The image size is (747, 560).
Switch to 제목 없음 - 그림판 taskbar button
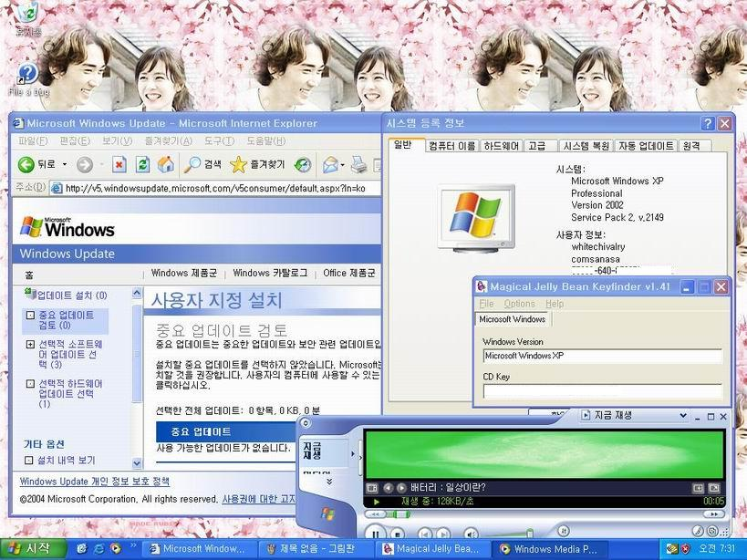(x=316, y=548)
